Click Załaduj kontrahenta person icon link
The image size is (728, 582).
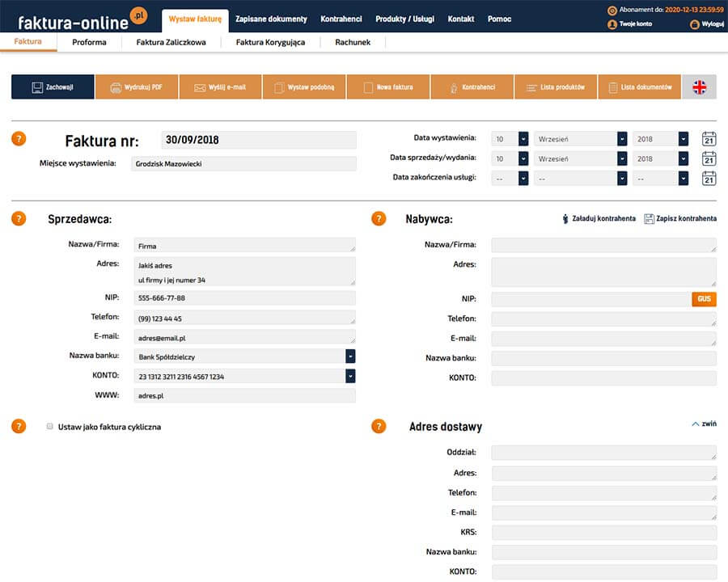[x=599, y=218]
